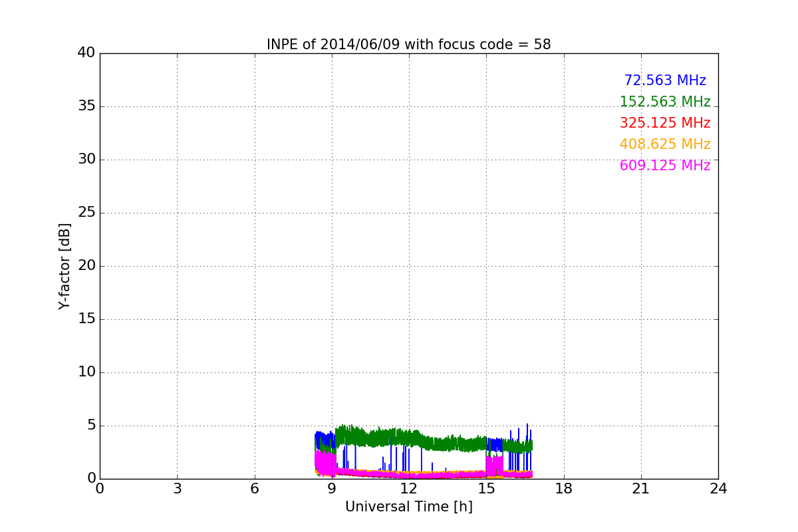Click the x-axis tick label '6'
Viewport: 798px width, 532px height.
pos(255,489)
